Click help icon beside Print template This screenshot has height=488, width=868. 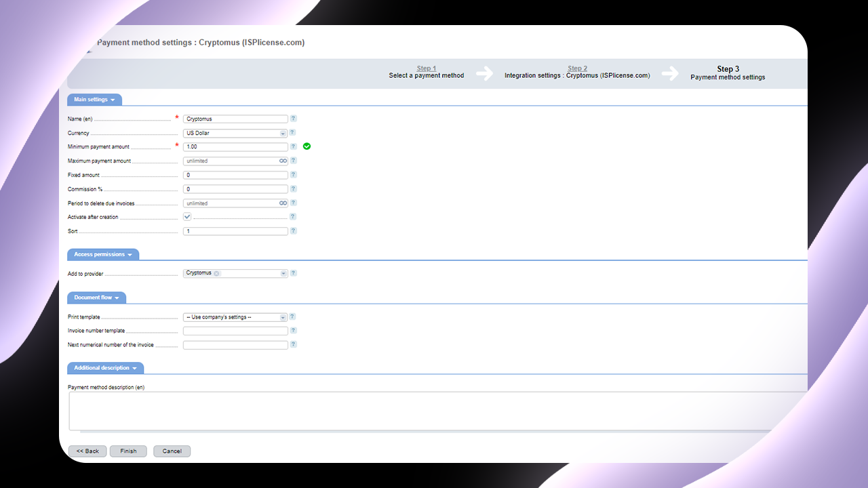[292, 317]
